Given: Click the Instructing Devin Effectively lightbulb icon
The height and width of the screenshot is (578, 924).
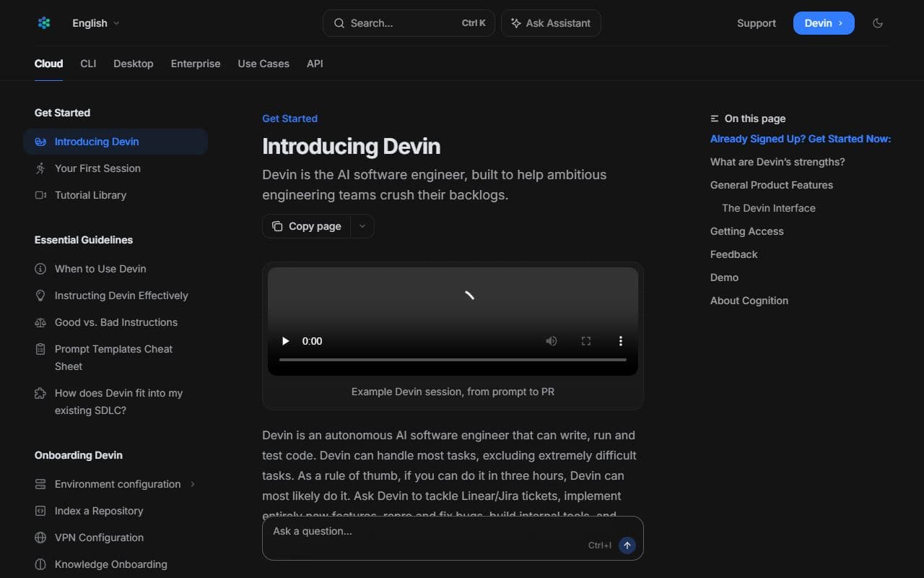Looking at the screenshot, I should [40, 296].
